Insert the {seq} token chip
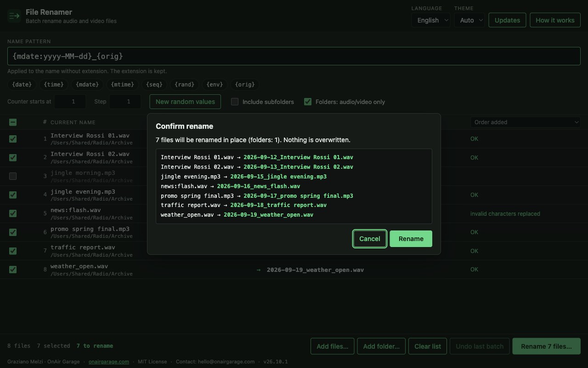This screenshot has width=588, height=368. pyautogui.click(x=154, y=85)
